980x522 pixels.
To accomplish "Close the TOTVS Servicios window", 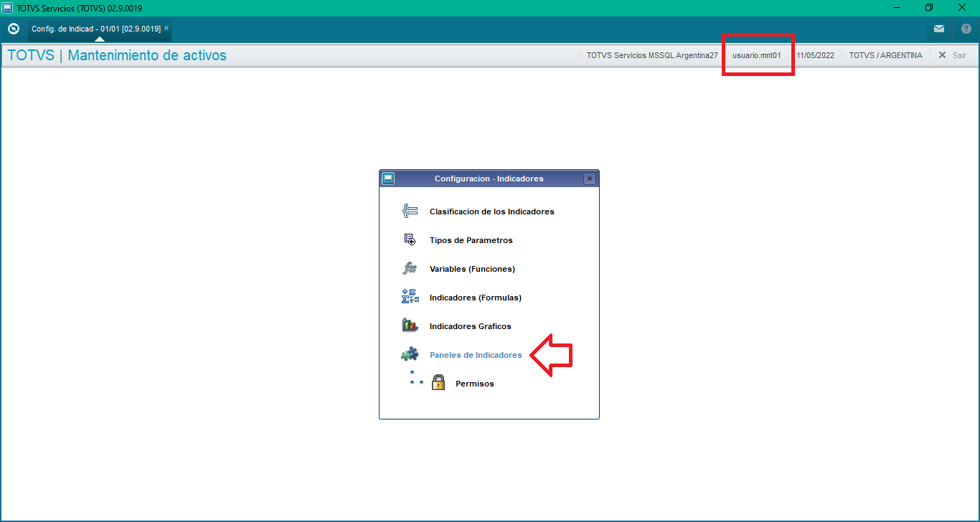I will (961, 8).
